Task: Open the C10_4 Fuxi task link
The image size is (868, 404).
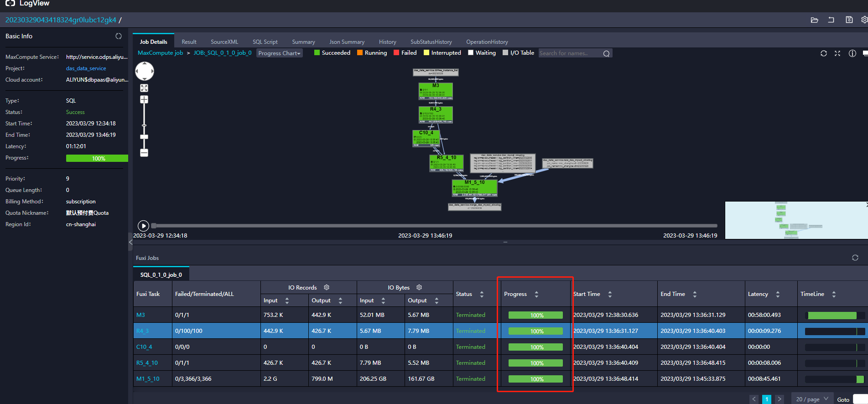Action: [x=144, y=347]
